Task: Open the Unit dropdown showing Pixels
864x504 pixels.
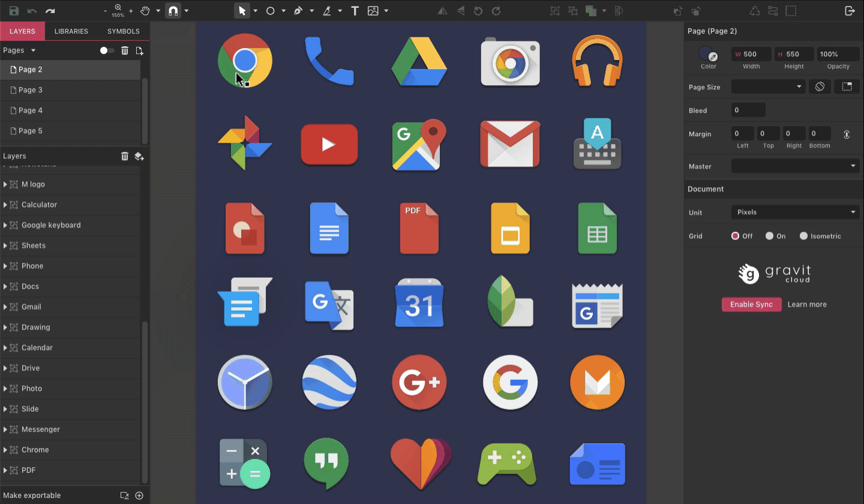Action: (795, 212)
